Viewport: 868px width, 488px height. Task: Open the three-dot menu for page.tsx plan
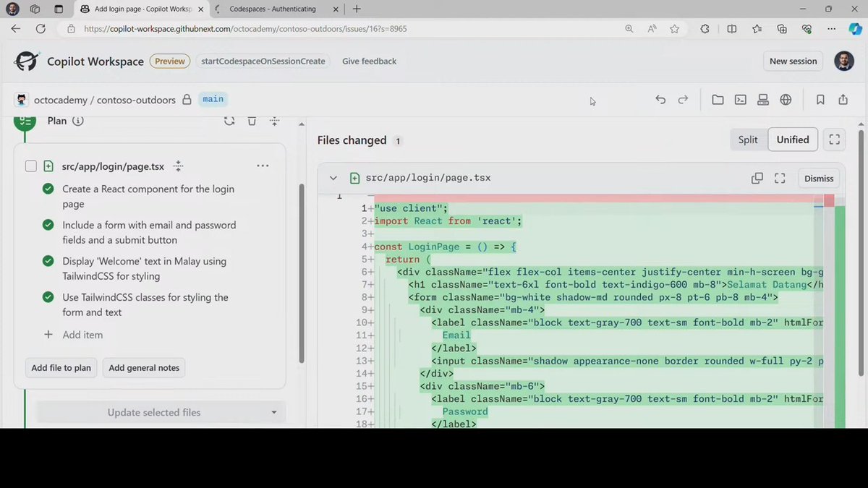(263, 166)
